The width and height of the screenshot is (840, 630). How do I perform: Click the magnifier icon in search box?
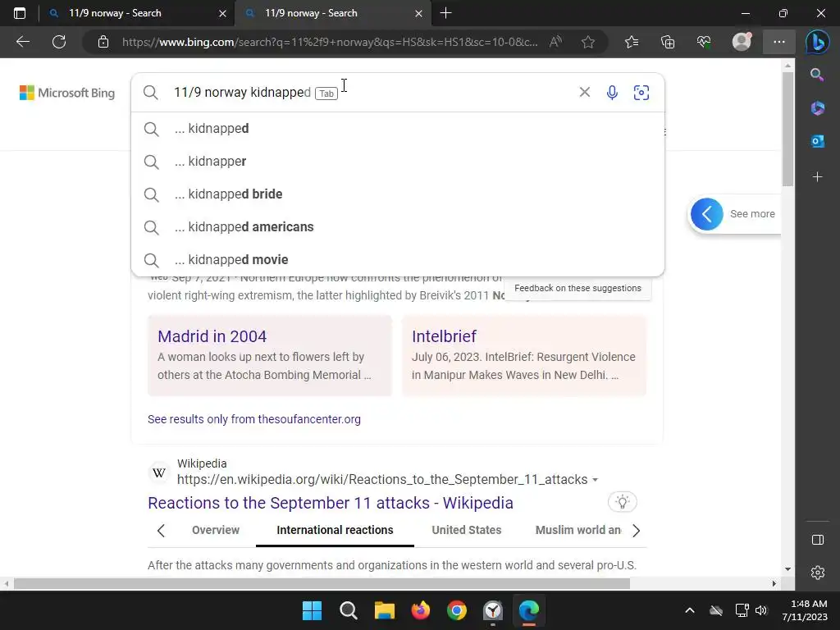point(151,92)
